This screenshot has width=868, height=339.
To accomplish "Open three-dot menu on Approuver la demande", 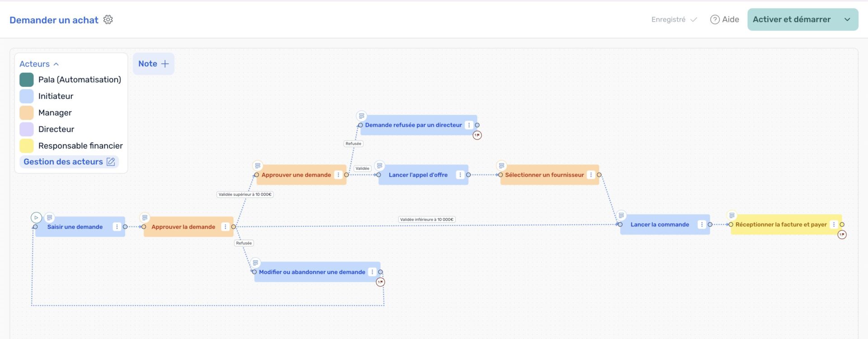I will tap(225, 227).
